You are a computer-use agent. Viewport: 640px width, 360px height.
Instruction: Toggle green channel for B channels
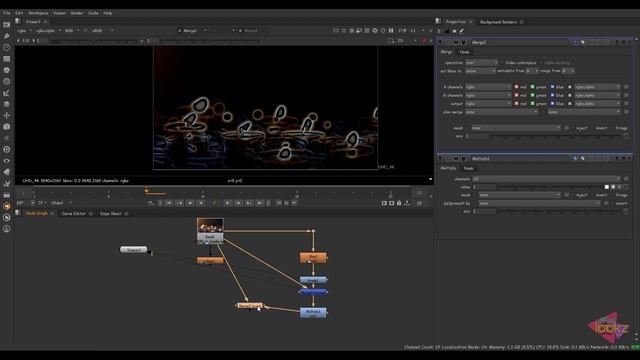(532, 95)
